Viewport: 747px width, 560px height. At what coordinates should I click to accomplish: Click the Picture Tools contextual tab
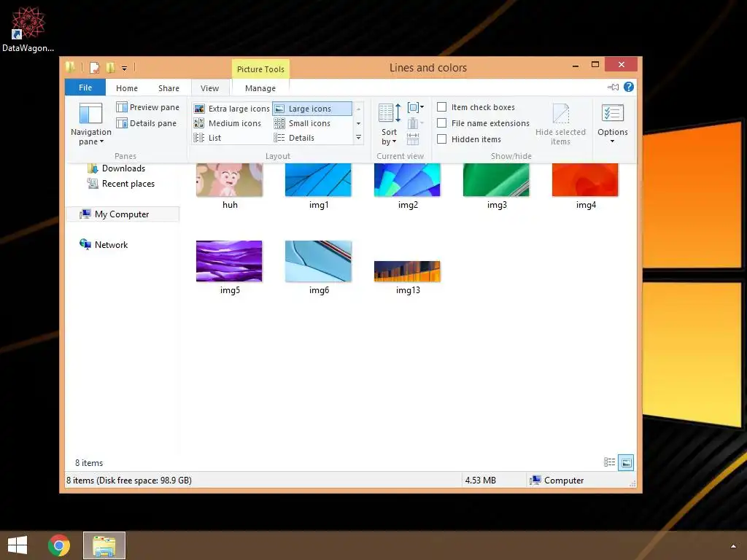pyautogui.click(x=260, y=69)
